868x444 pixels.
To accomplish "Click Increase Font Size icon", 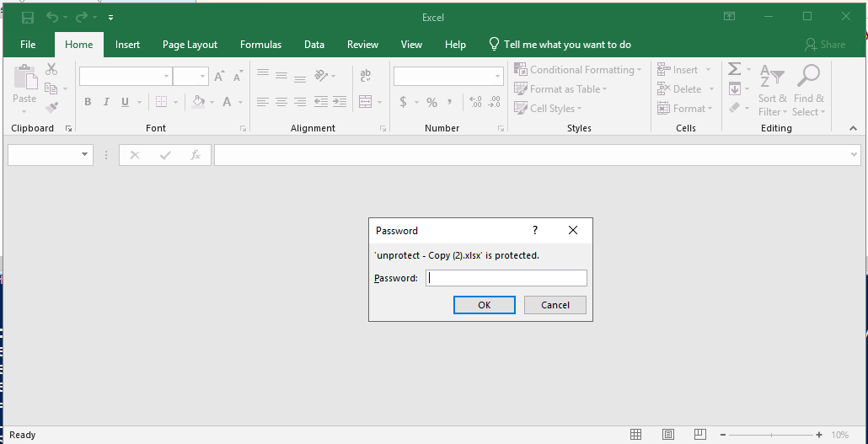I will tap(220, 77).
